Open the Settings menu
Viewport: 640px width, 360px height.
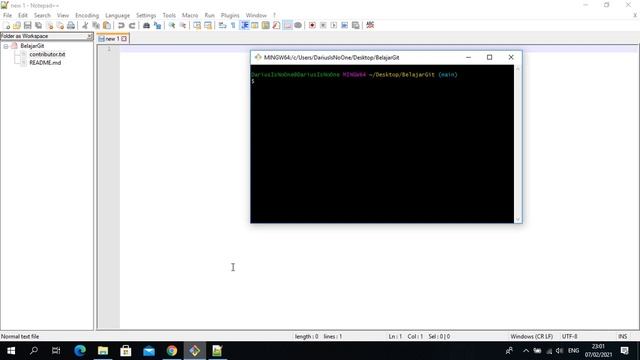146,15
